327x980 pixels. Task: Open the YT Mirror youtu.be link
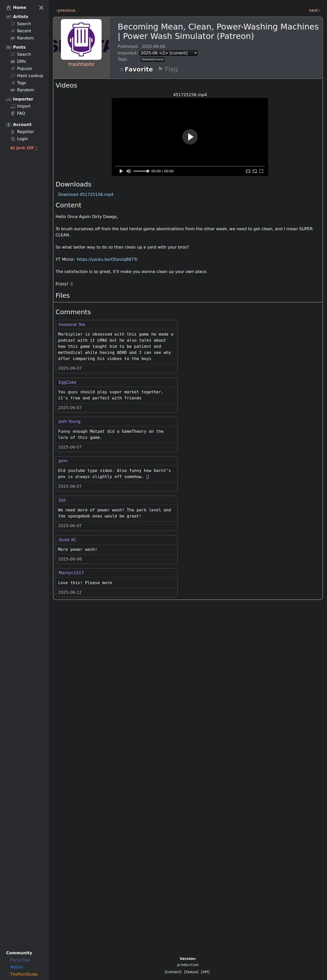(x=107, y=260)
